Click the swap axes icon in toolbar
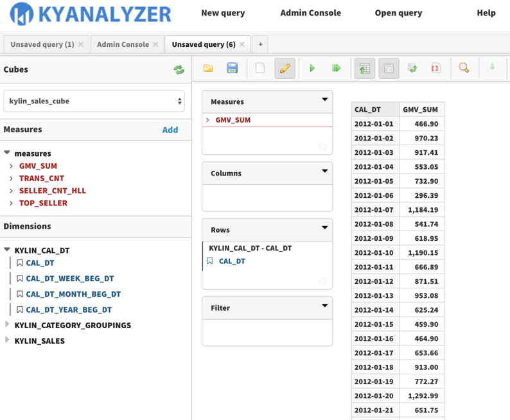 click(x=412, y=68)
